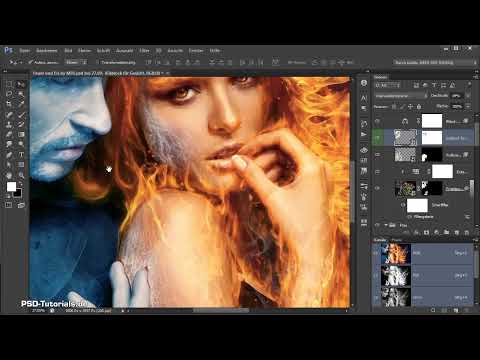480x360 pixels.
Task: Select the Path Selection tool
Action: click(9, 165)
